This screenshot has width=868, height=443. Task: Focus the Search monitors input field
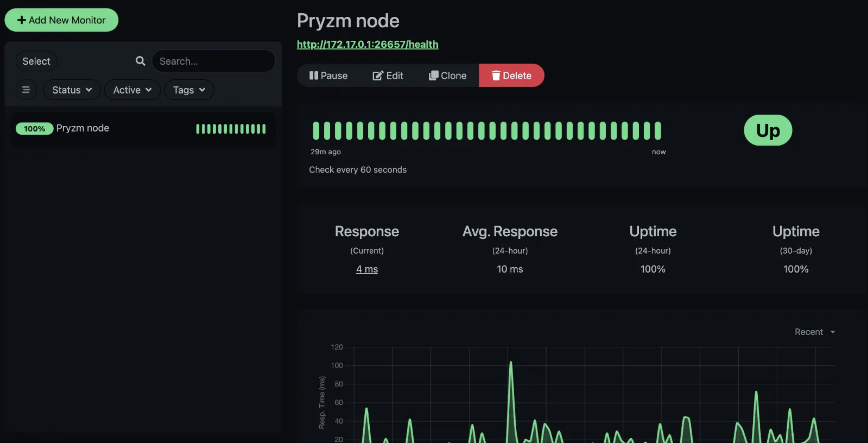coord(214,61)
